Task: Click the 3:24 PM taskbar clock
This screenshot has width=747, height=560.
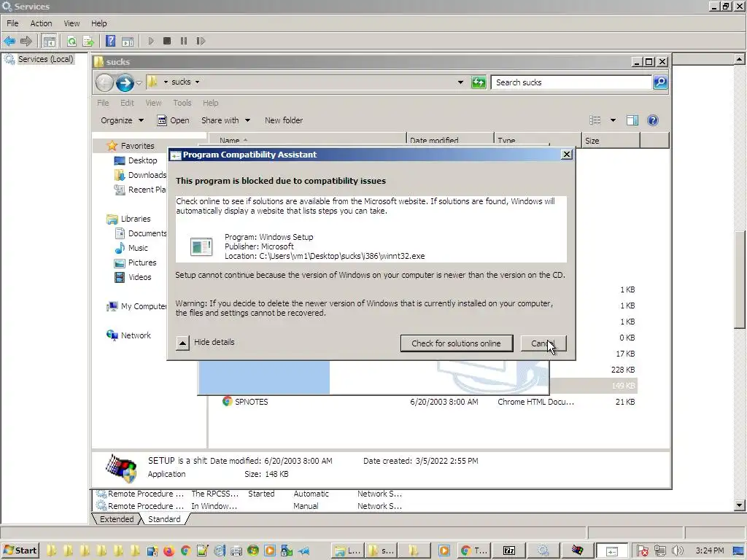Action: coord(709,551)
